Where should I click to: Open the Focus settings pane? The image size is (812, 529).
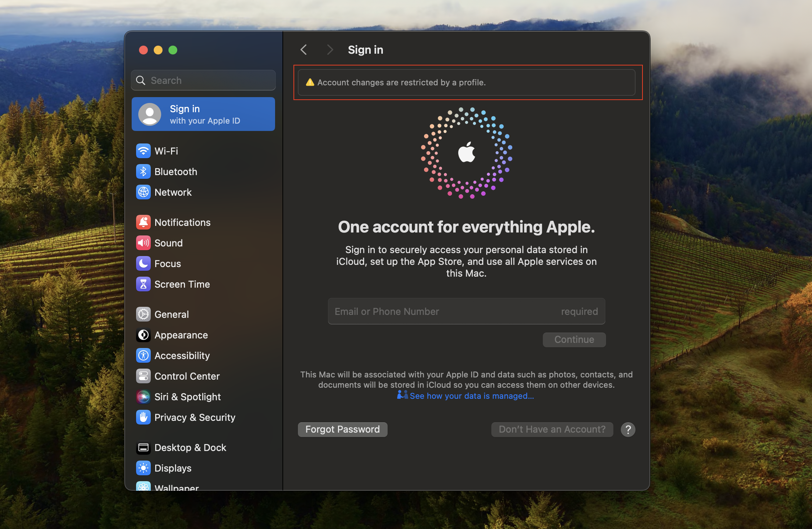[203, 263]
